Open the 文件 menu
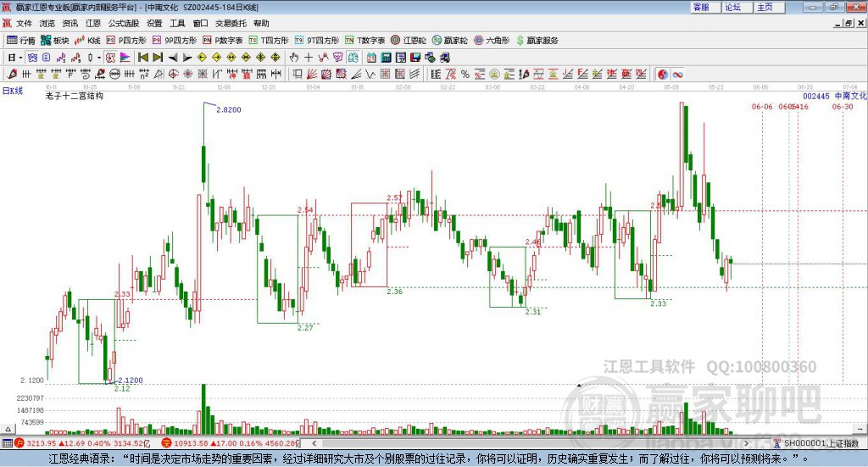 pos(24,23)
